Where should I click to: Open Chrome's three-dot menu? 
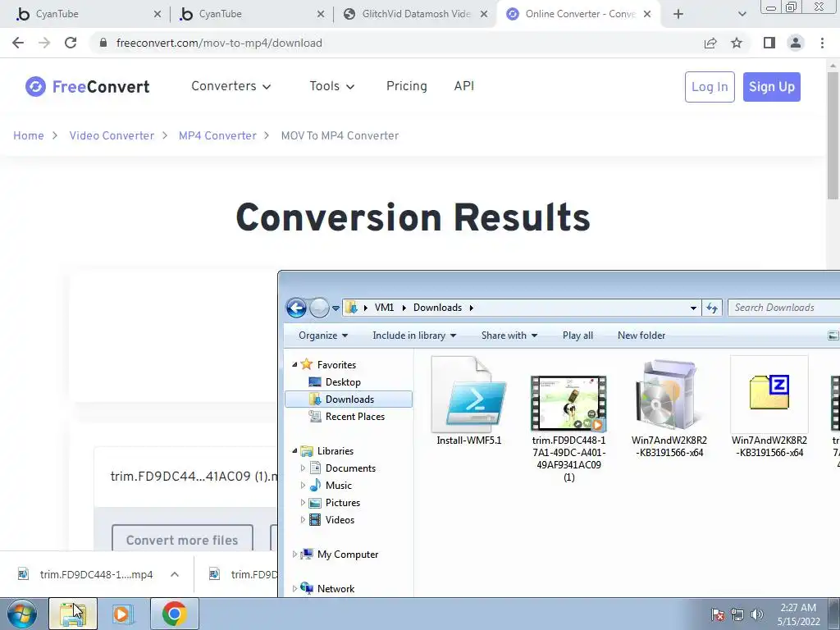(x=822, y=43)
